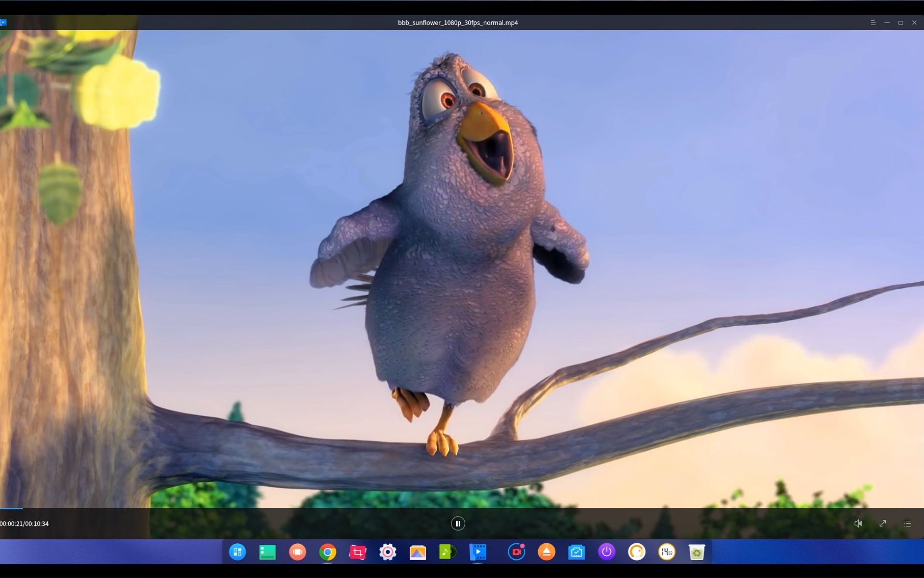
Task: Click the movie app logo in title bar
Action: (x=3, y=22)
